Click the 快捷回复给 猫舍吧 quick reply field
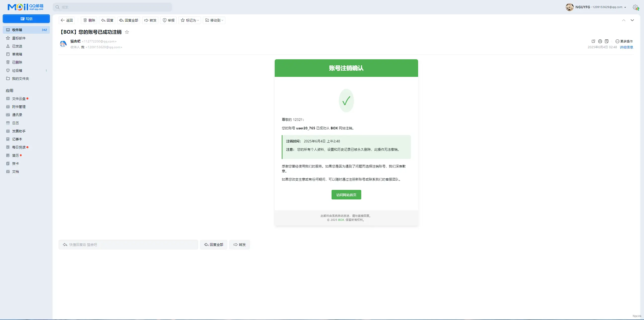This screenshot has height=320, width=644. 128,244
